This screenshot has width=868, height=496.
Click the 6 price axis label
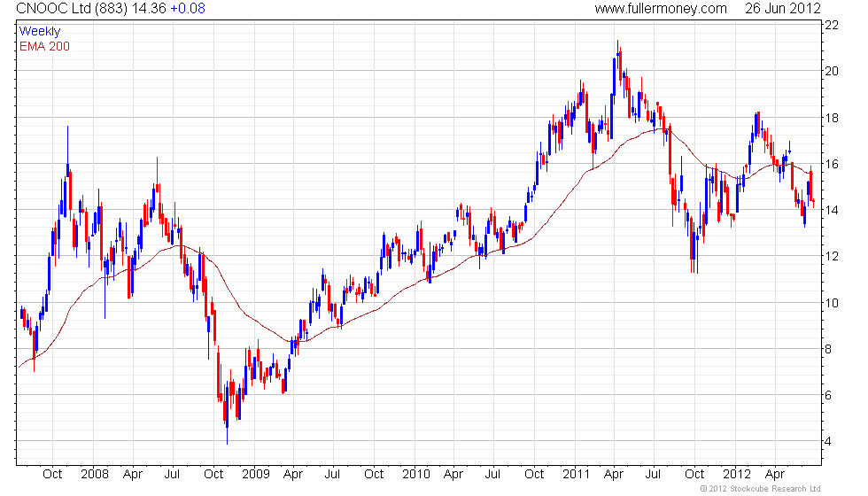click(x=828, y=395)
